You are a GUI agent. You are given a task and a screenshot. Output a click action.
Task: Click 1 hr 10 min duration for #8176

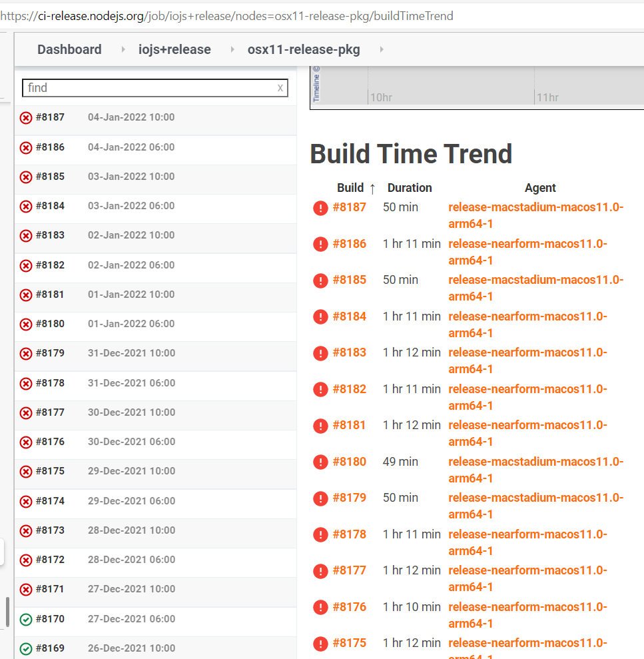pyautogui.click(x=412, y=607)
